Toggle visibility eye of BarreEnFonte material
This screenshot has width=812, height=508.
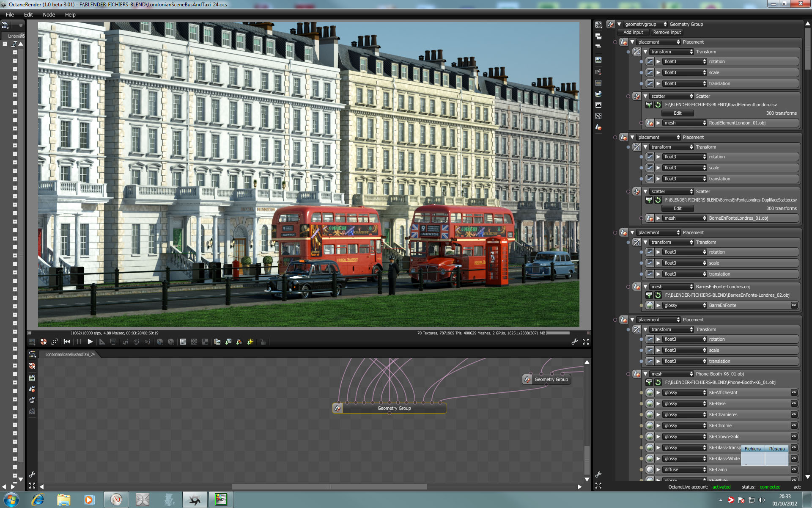(794, 305)
